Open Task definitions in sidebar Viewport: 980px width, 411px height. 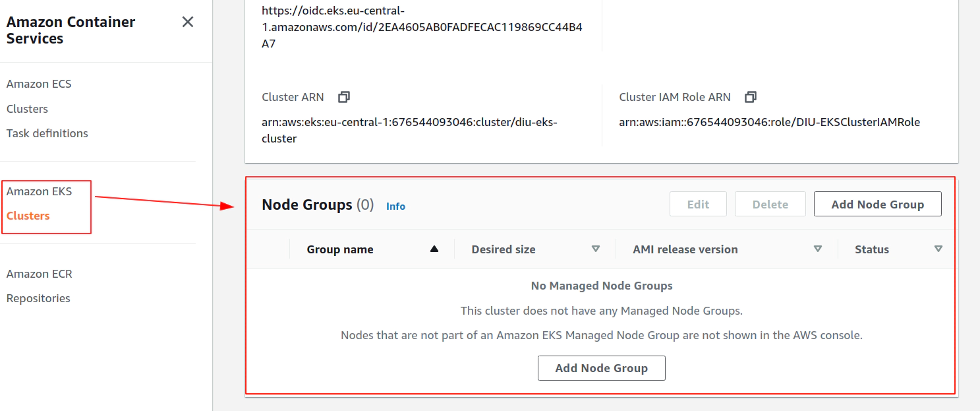pos(47,133)
